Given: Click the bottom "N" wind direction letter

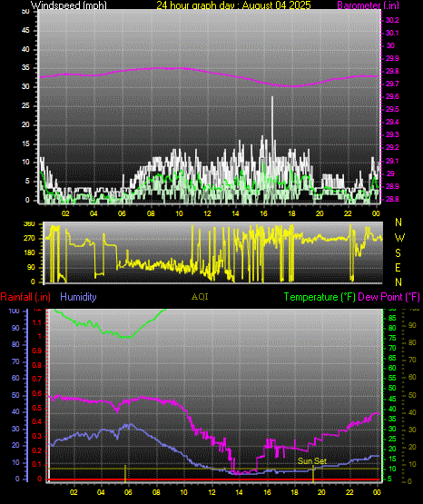Looking at the screenshot, I should tap(398, 282).
